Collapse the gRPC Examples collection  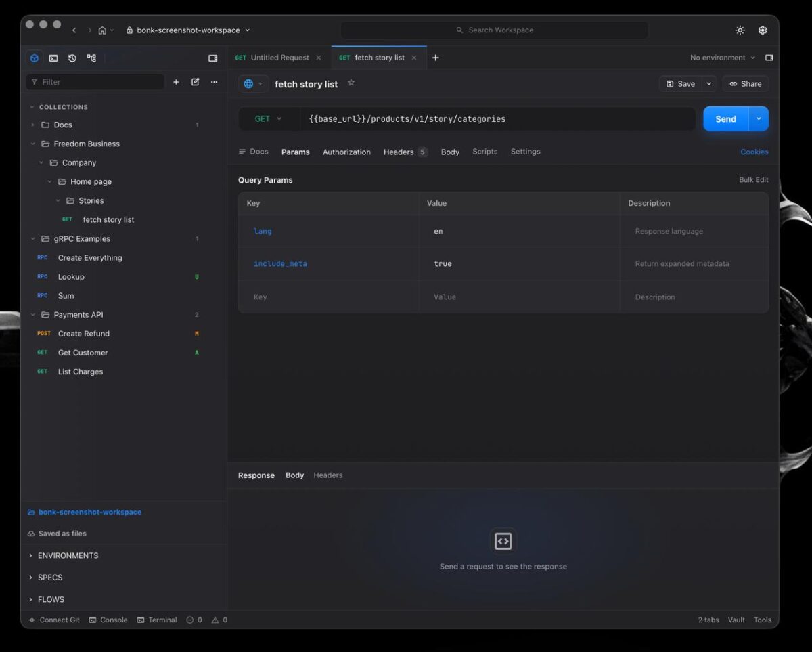[x=32, y=239]
